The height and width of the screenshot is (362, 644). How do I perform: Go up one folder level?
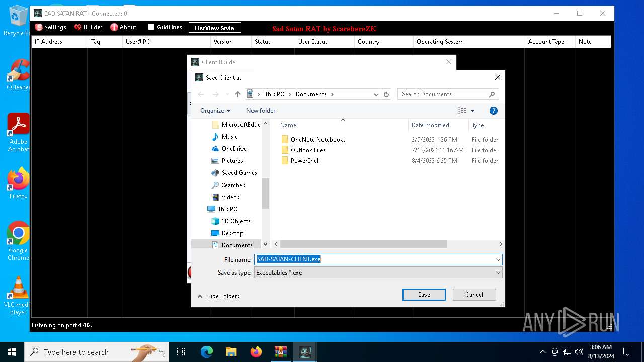coord(238,94)
